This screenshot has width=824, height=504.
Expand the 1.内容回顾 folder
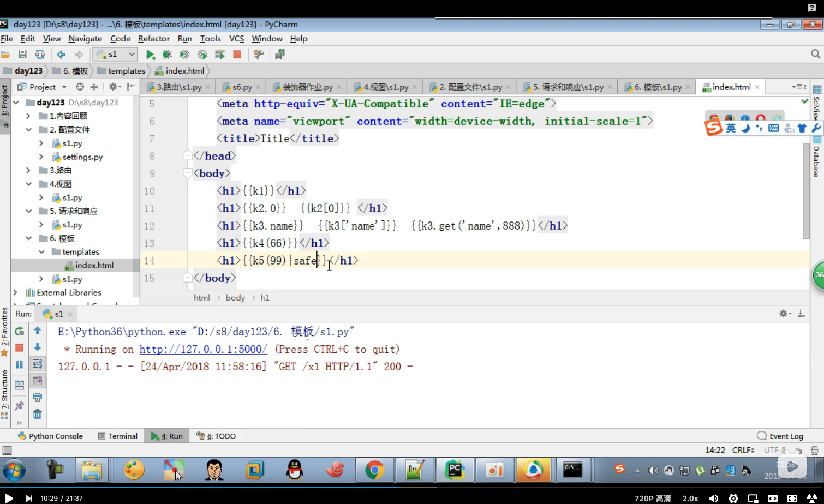[28, 116]
